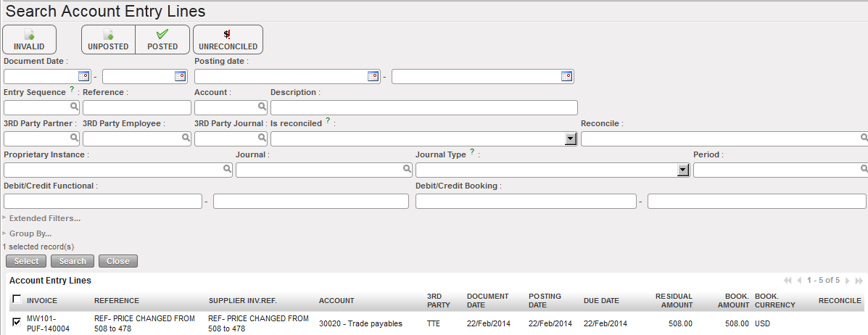The image size is (868, 335).
Task: Click the Account field search magnifier
Action: (262, 107)
